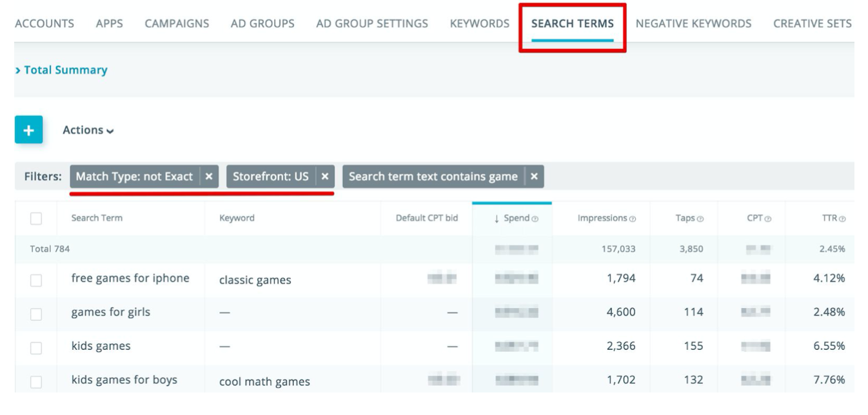Click the TTR column help icon
868x415 pixels.
(842, 219)
